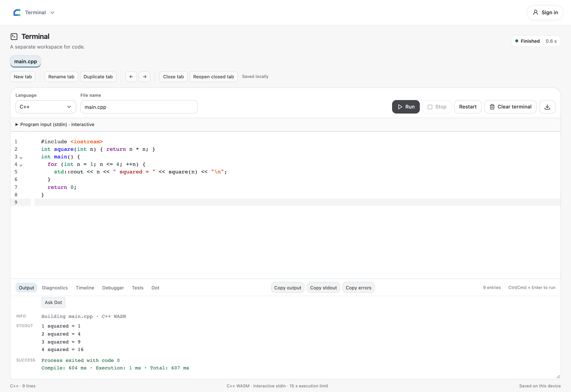Close the current tab
The width and height of the screenshot is (571, 392).
173,77
